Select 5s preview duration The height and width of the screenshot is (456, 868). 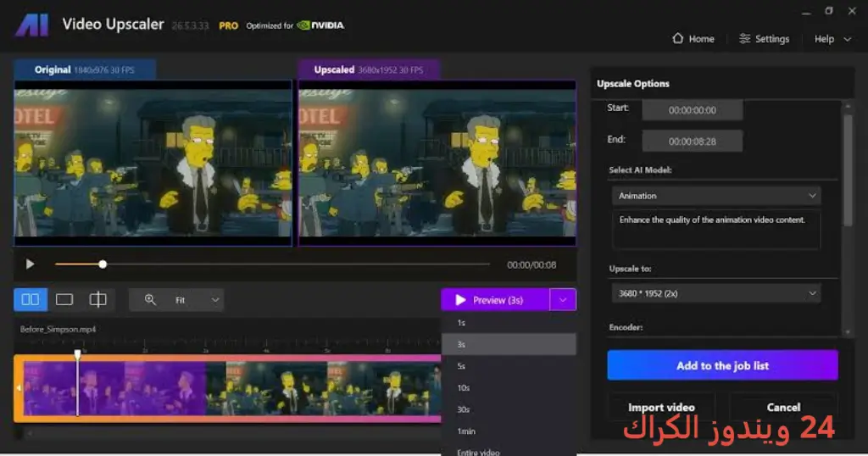pyautogui.click(x=509, y=366)
